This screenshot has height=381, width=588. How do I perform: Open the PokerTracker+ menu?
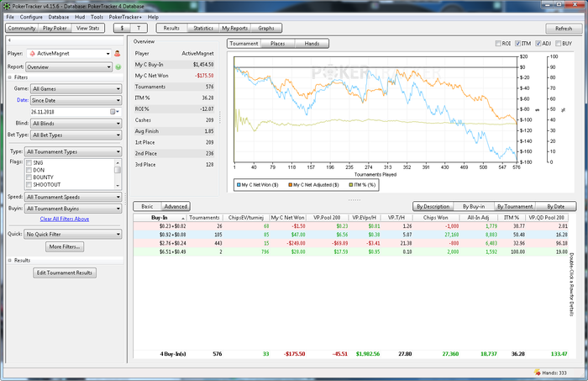click(x=125, y=18)
